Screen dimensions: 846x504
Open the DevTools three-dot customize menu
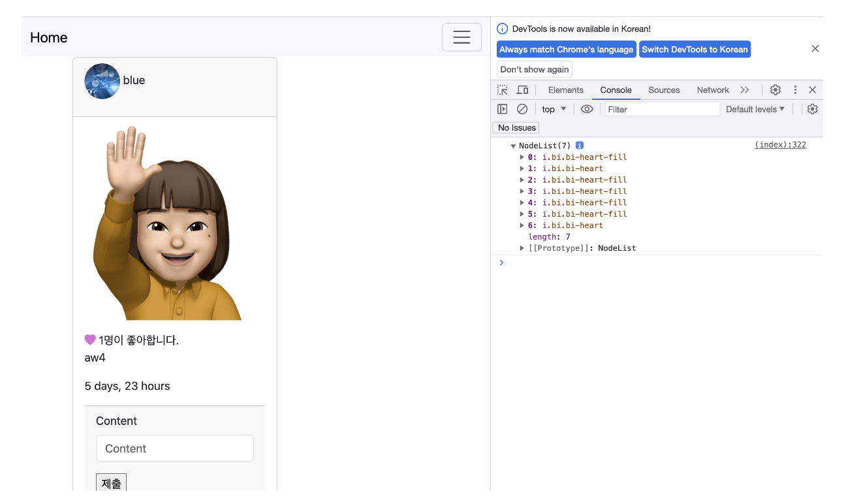click(x=795, y=90)
